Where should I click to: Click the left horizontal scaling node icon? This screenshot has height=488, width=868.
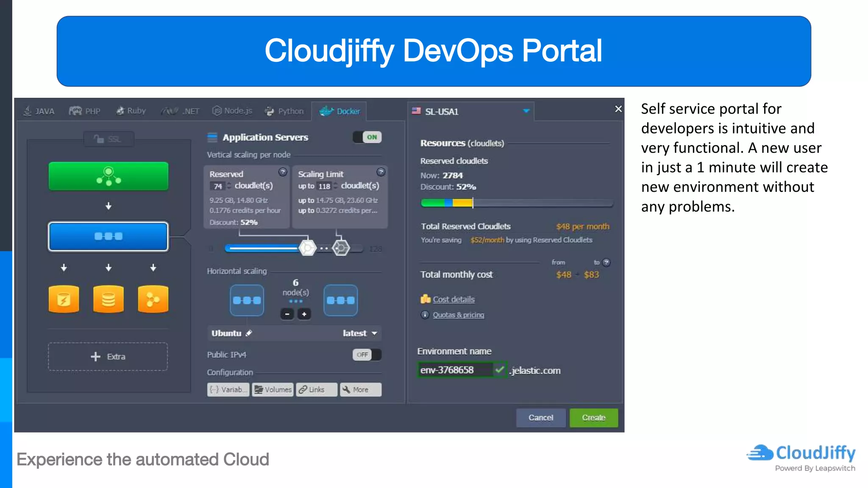pos(247,300)
